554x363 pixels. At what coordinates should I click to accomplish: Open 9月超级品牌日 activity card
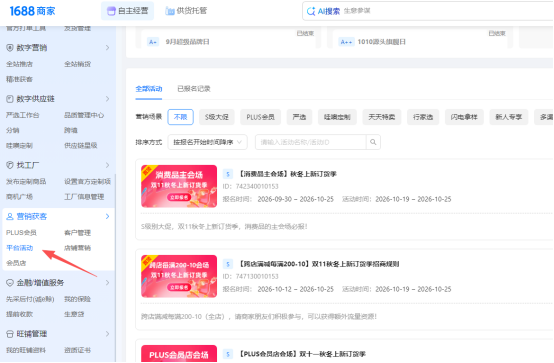(x=229, y=38)
